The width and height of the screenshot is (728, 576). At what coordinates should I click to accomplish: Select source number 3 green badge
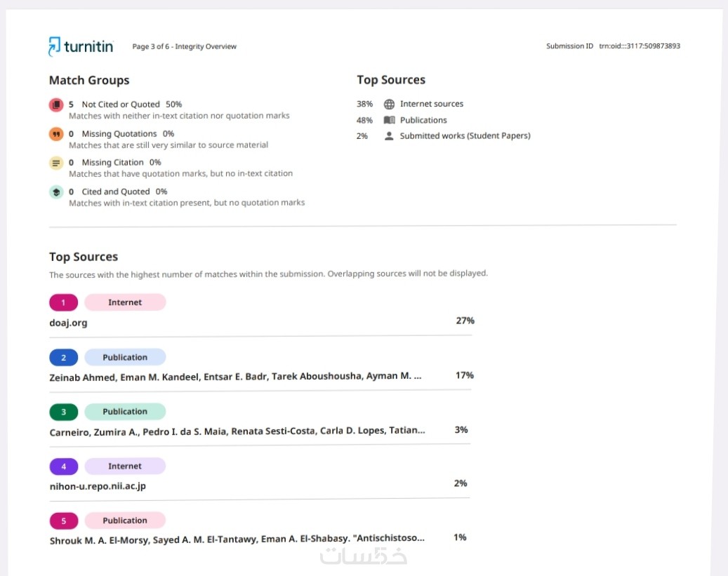(x=64, y=412)
